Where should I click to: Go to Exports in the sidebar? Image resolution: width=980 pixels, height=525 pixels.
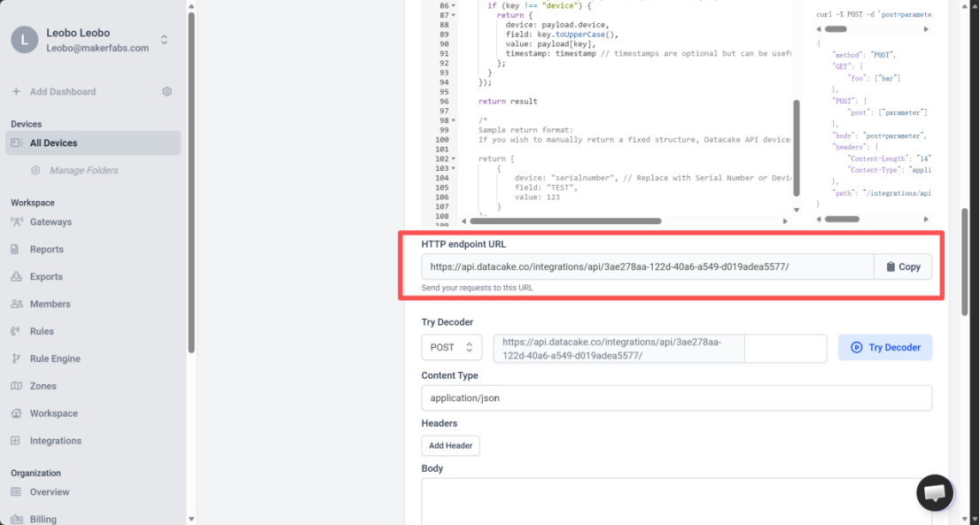click(46, 276)
